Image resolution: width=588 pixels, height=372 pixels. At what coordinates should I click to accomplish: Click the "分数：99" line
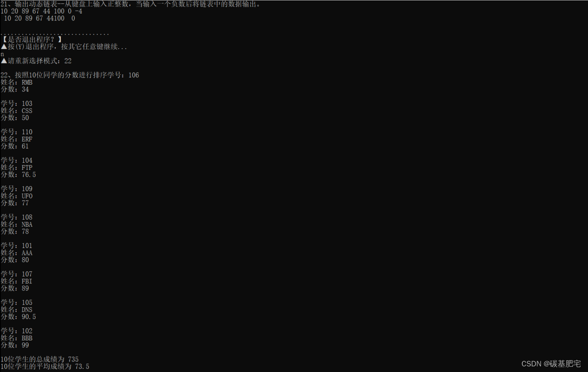click(x=15, y=345)
